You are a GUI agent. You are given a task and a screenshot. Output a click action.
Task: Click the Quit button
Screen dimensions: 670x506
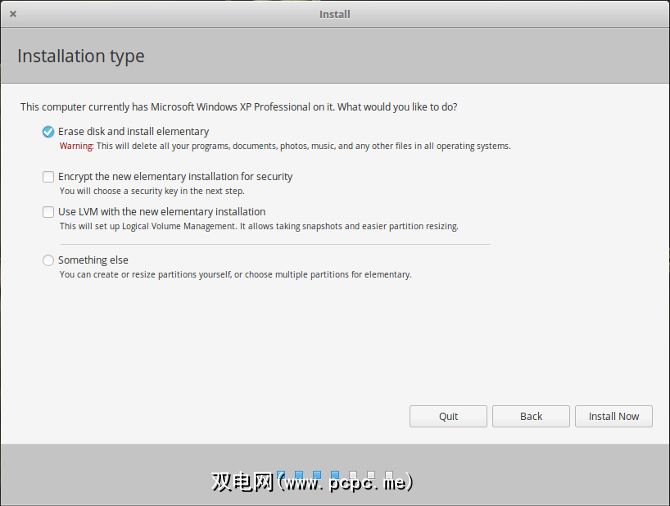click(x=448, y=416)
